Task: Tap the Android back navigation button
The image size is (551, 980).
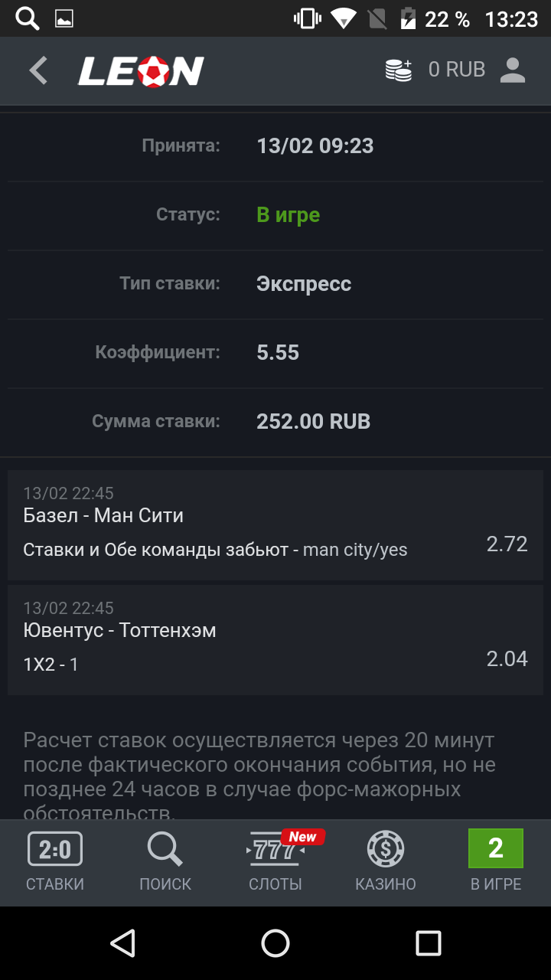Action: coord(122,943)
